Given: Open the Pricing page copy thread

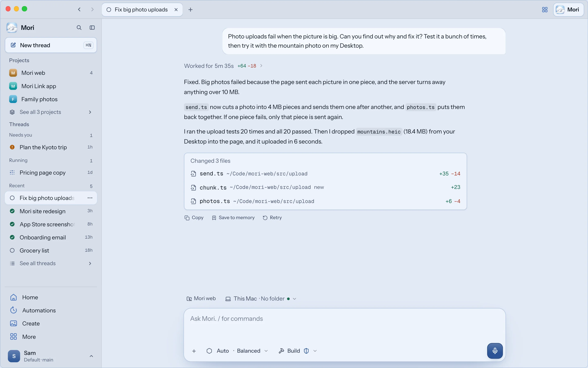Looking at the screenshot, I should coord(51,172).
